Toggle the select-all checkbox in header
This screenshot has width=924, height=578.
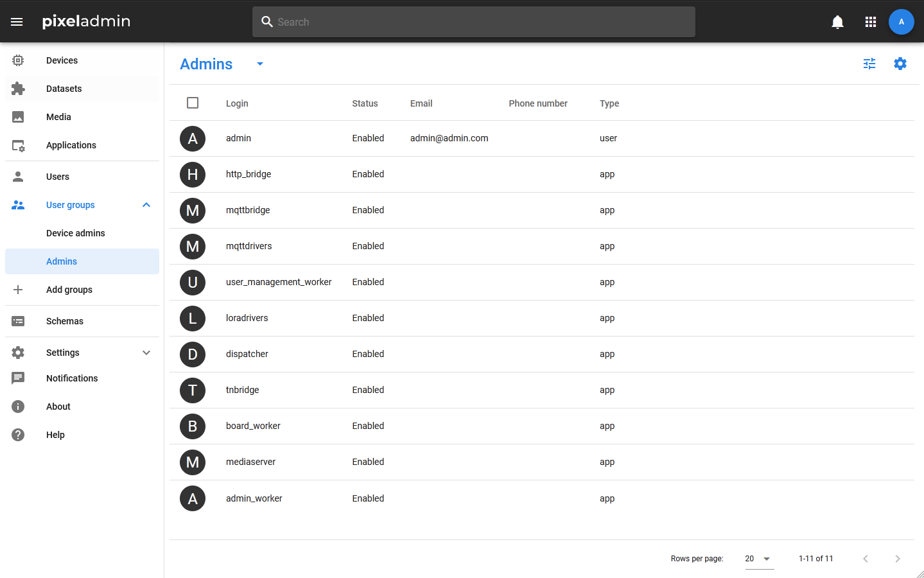coord(193,103)
